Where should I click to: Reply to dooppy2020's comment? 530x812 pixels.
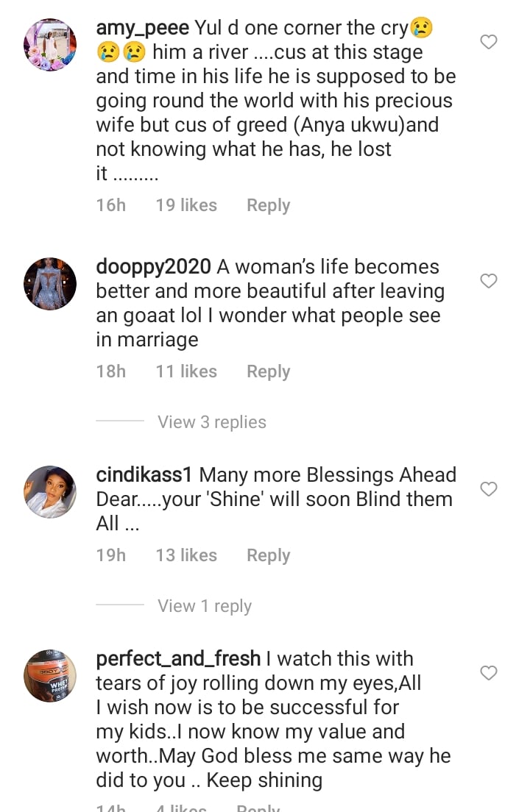click(268, 371)
